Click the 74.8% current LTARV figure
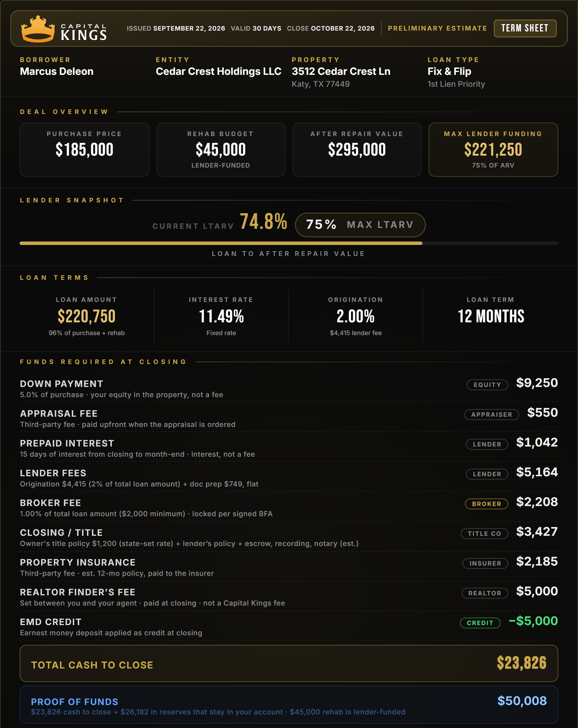The height and width of the screenshot is (728, 578). pos(263,221)
